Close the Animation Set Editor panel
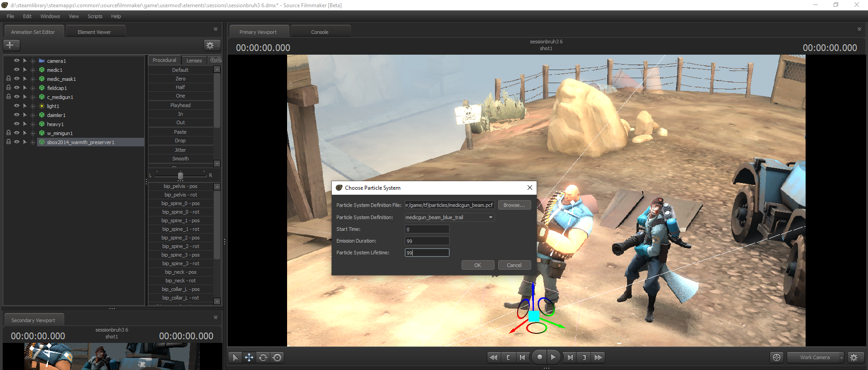868x370 pixels. click(x=216, y=29)
